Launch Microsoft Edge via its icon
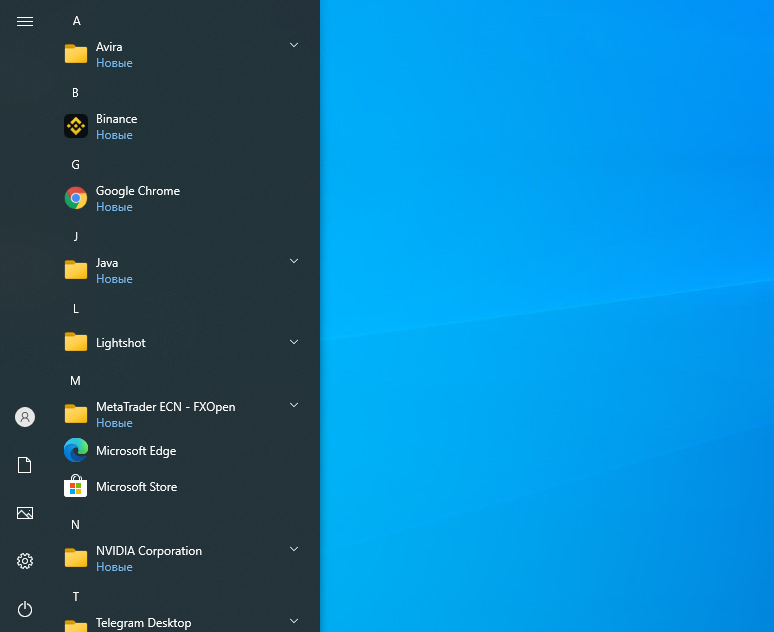Image resolution: width=774 pixels, height=632 pixels. pos(76,450)
